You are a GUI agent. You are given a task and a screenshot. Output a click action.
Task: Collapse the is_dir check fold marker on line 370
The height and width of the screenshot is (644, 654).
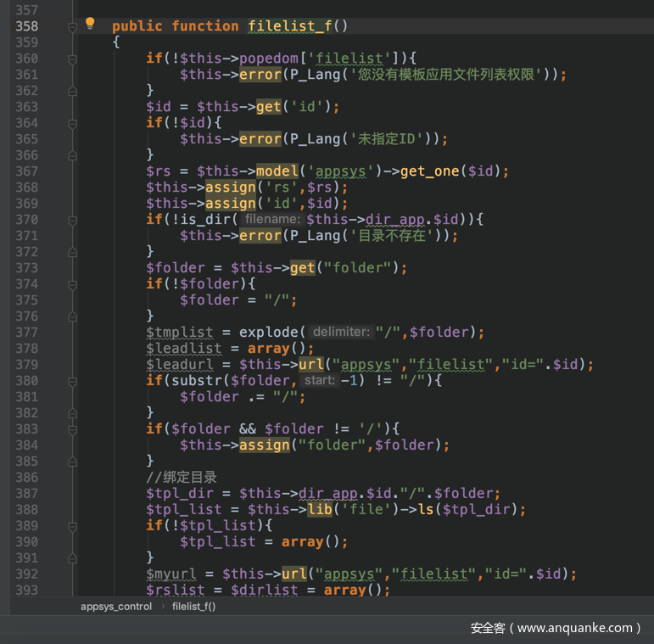[x=73, y=221]
